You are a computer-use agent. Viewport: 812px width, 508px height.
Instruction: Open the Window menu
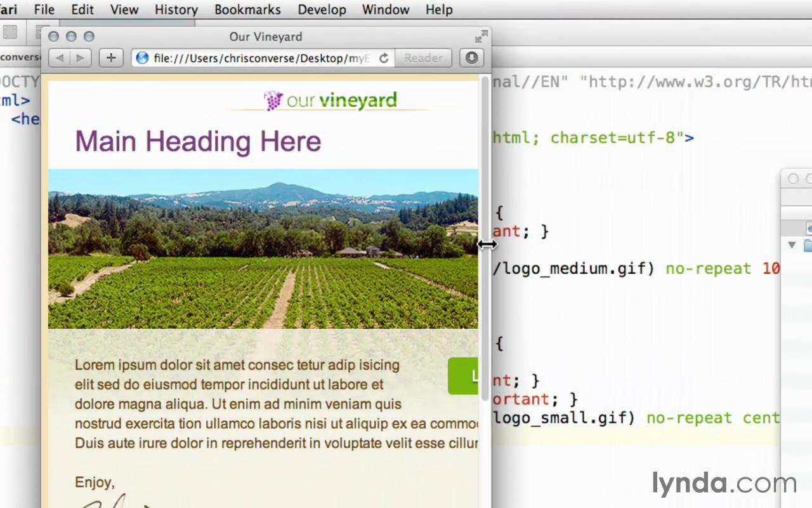386,10
